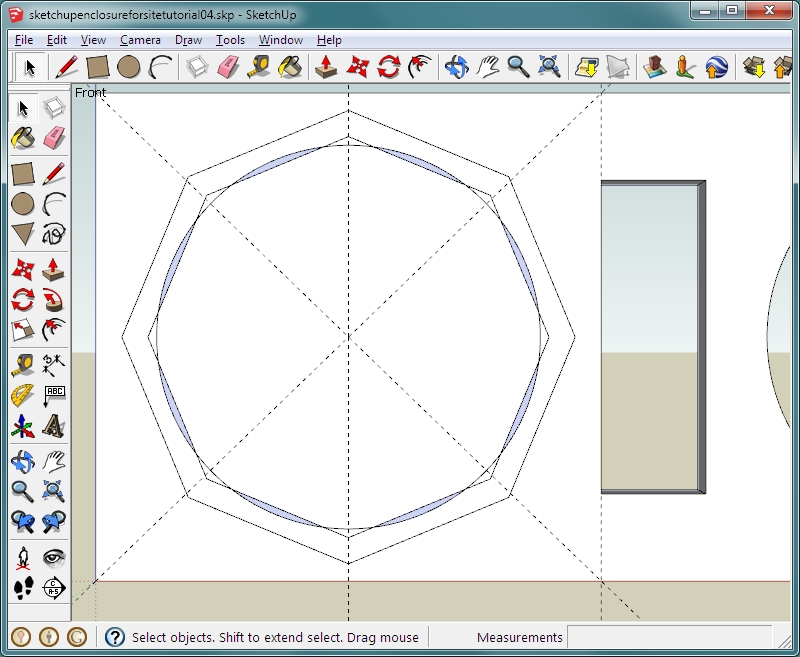Select the Freehand scribble tool

tap(54, 234)
